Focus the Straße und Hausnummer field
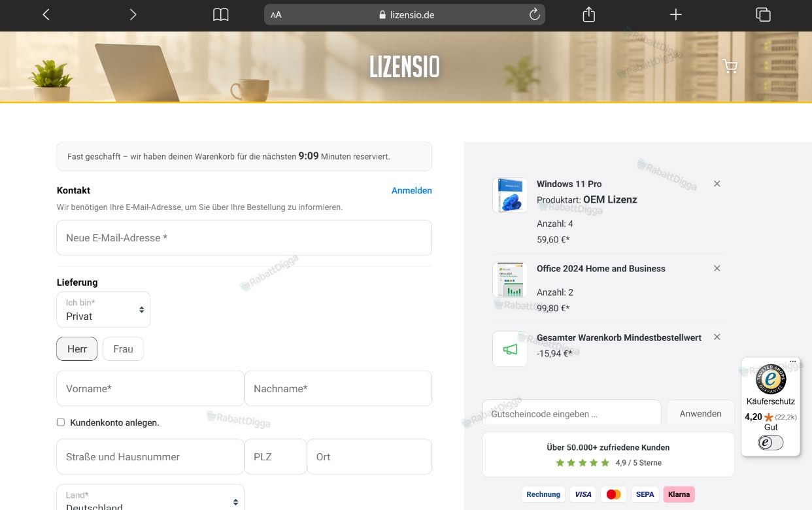Viewport: 812px width, 510px height. [150, 457]
